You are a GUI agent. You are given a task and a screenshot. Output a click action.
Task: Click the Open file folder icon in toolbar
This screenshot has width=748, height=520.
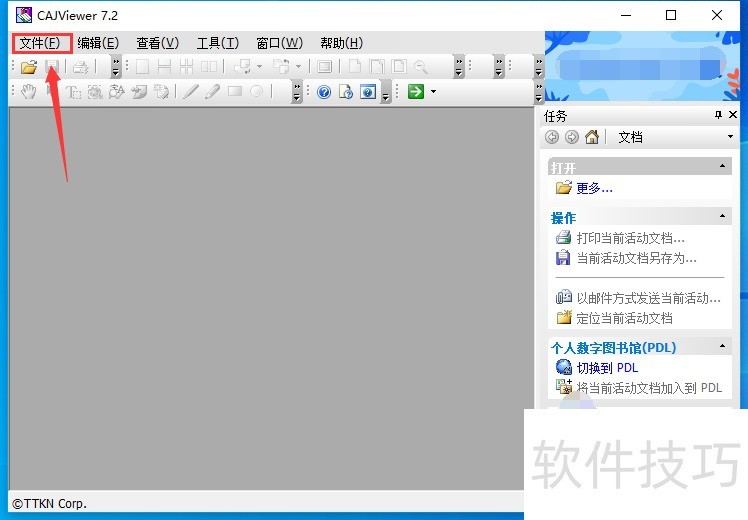(29, 67)
